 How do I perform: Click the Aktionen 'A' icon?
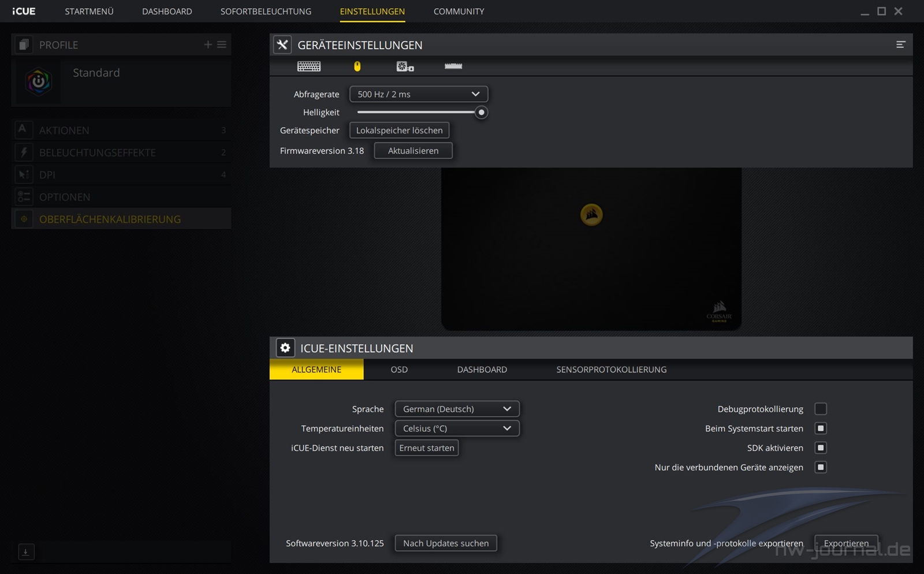[23, 129]
